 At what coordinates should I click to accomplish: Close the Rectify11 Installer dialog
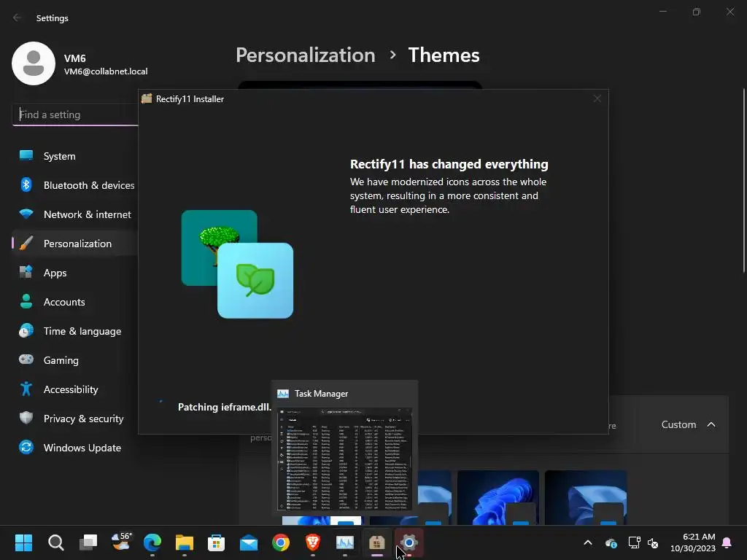coord(597,98)
